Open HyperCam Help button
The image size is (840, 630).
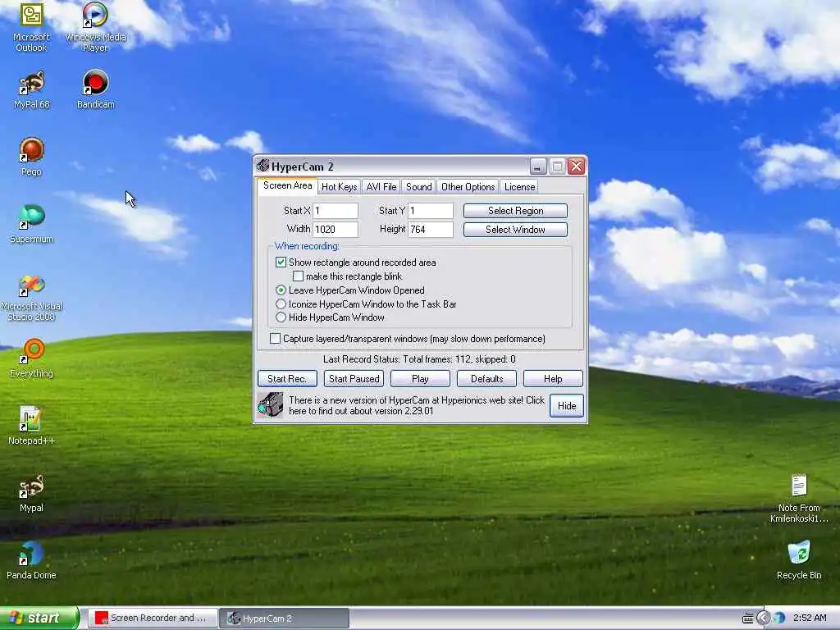point(553,379)
